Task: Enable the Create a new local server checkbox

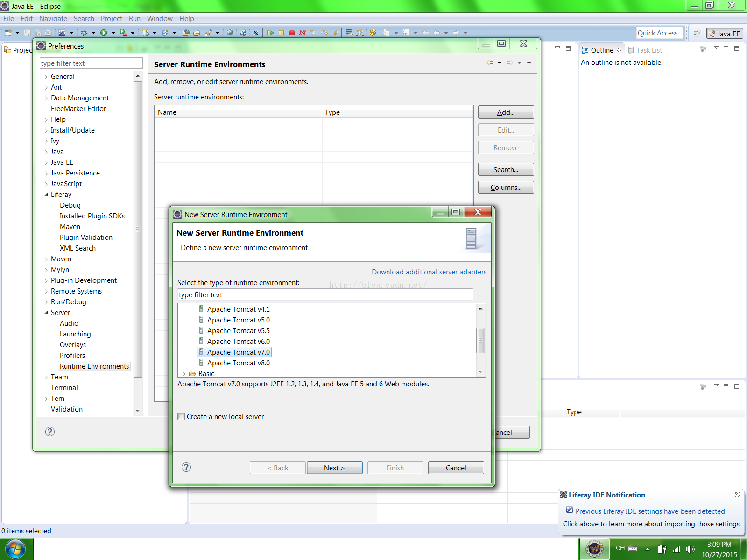Action: point(181,416)
